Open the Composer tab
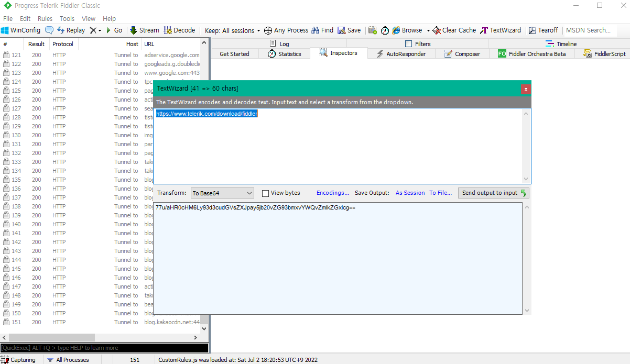 point(462,54)
